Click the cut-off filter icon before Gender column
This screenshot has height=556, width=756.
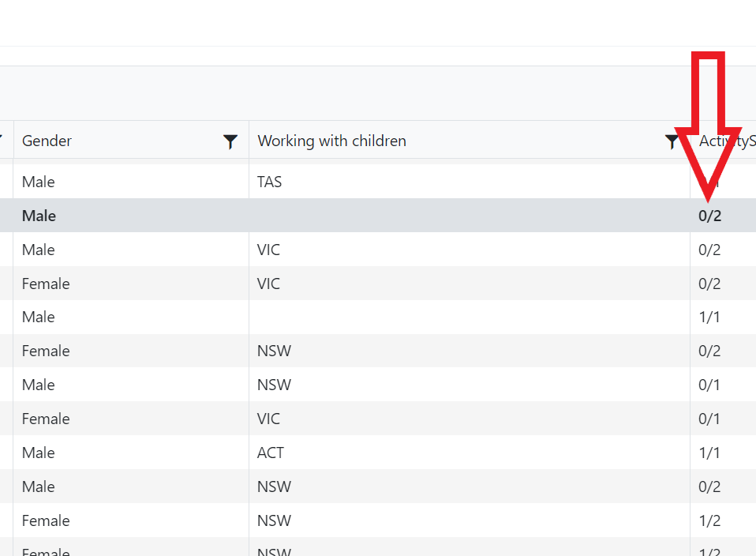[x=2, y=139]
